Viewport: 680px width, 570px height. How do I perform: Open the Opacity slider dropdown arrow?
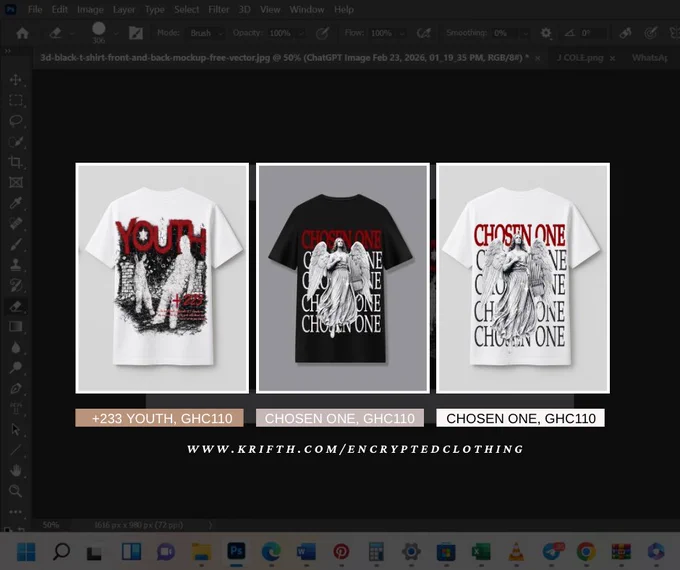tap(301, 33)
